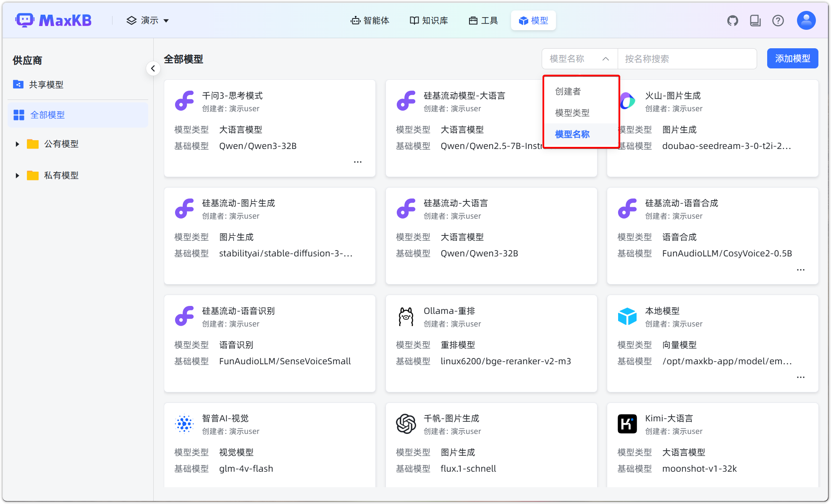Open more options for 千问3-思考模式 card
Viewport: 831px width, 504px height.
pos(357,162)
